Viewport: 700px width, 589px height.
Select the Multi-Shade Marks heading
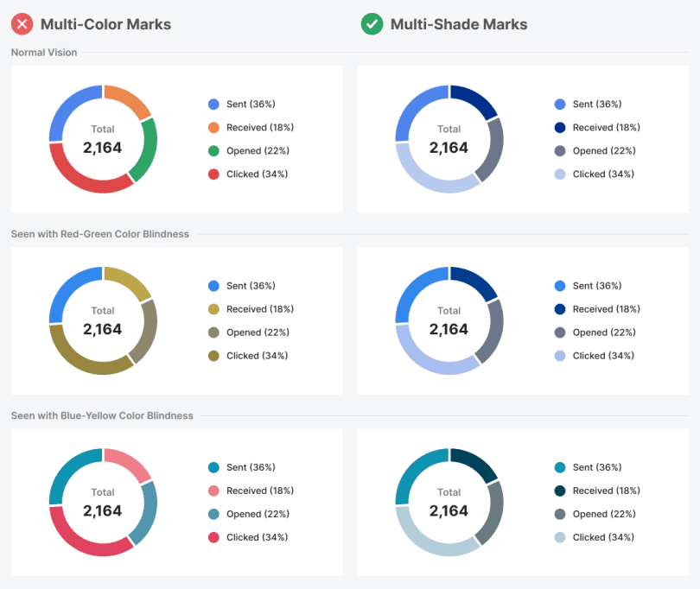(x=459, y=24)
